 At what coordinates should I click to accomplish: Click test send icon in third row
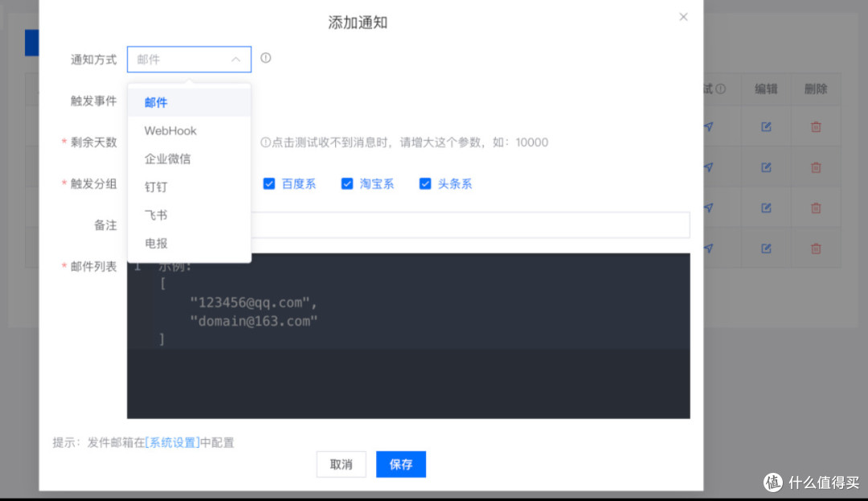click(709, 207)
